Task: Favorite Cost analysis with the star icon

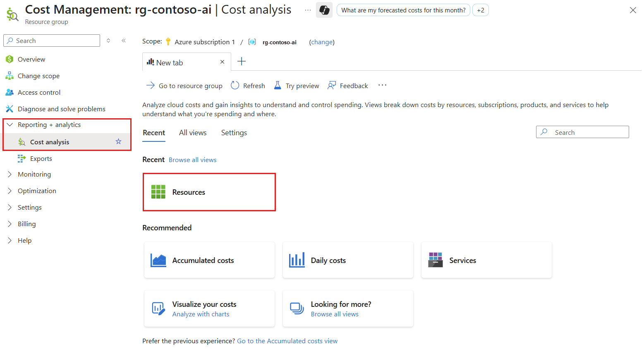Action: (119, 142)
